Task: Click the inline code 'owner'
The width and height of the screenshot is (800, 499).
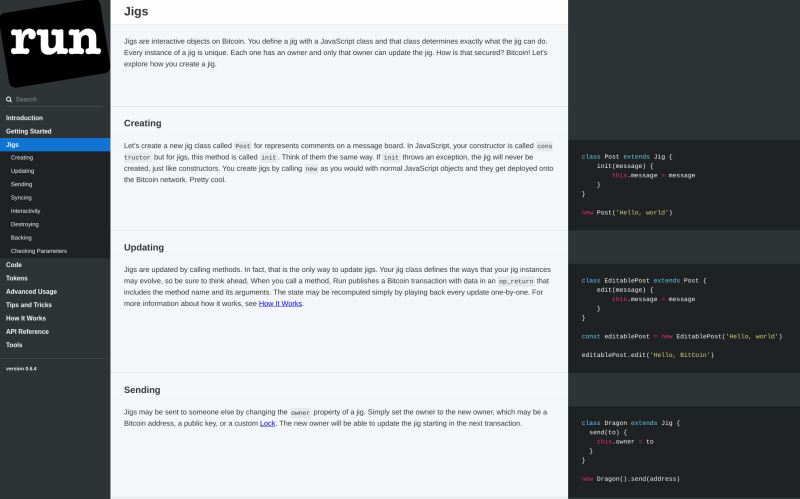Action: 300,412
